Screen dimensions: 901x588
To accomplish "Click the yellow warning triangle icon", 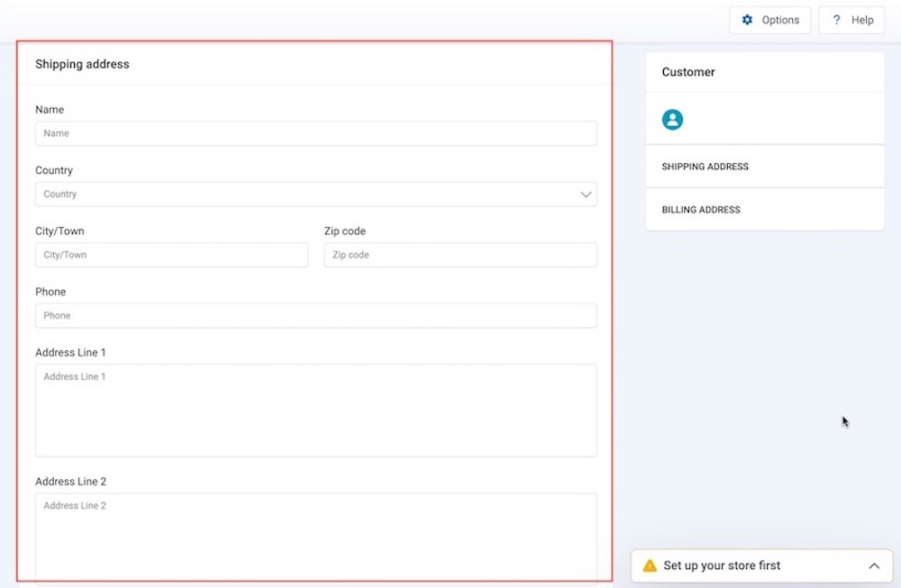I will tap(650, 566).
